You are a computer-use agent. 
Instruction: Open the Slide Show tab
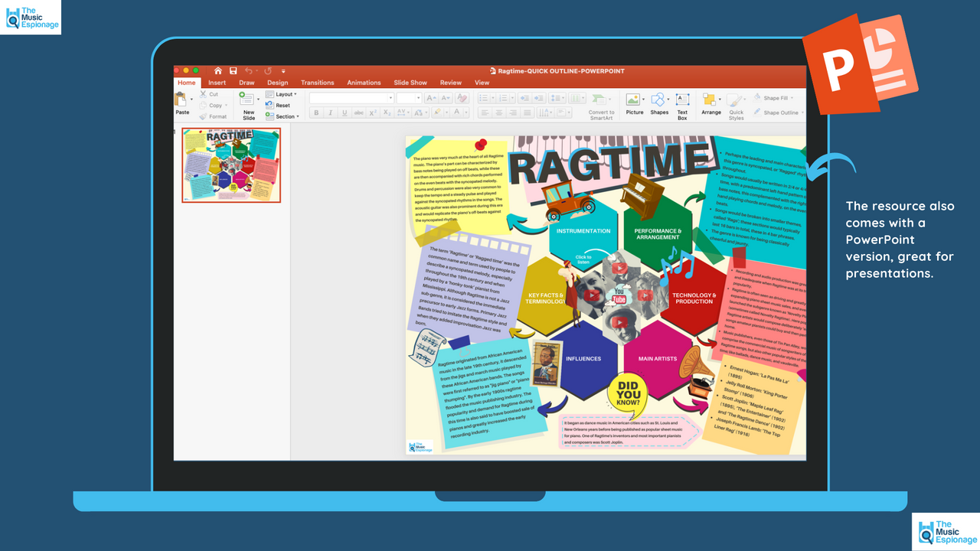pos(410,83)
